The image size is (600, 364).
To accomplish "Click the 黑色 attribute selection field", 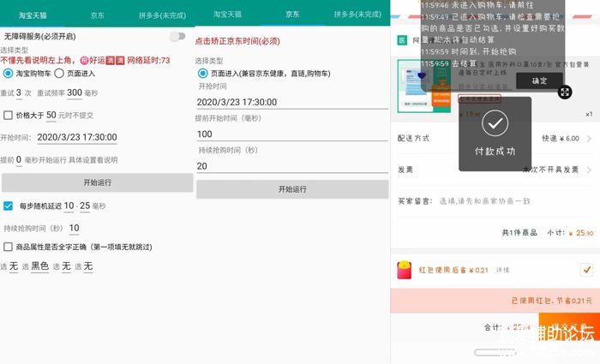I will coord(40,267).
